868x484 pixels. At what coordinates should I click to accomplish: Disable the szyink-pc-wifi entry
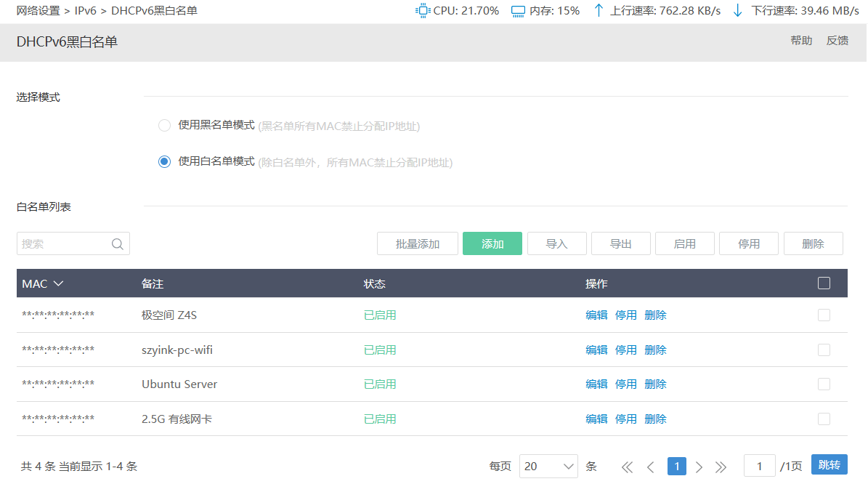pyautogui.click(x=625, y=350)
